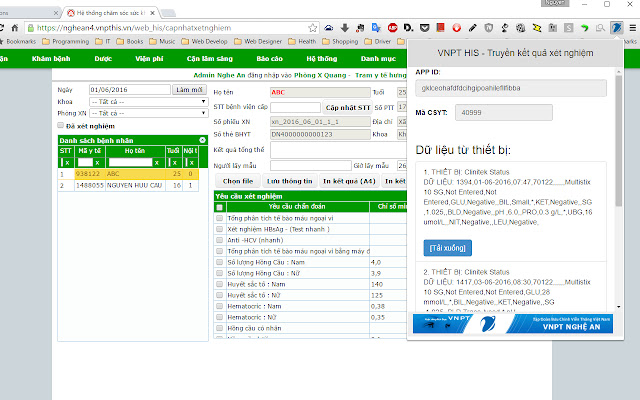Click the yellow lightning extension icon
Image resolution: width=640 pixels, height=400 pixels.
[x=537, y=28]
